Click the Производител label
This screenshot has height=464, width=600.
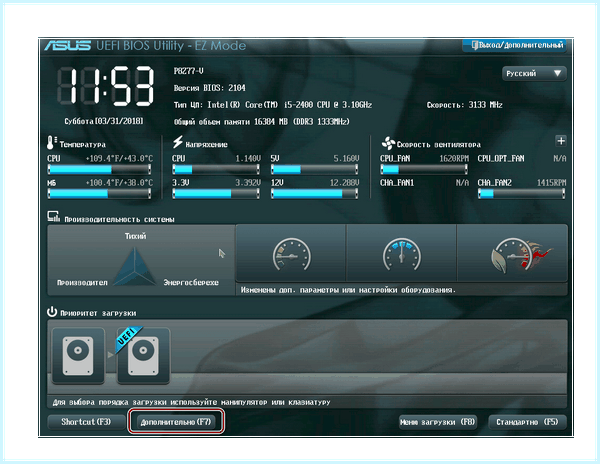click(82, 282)
